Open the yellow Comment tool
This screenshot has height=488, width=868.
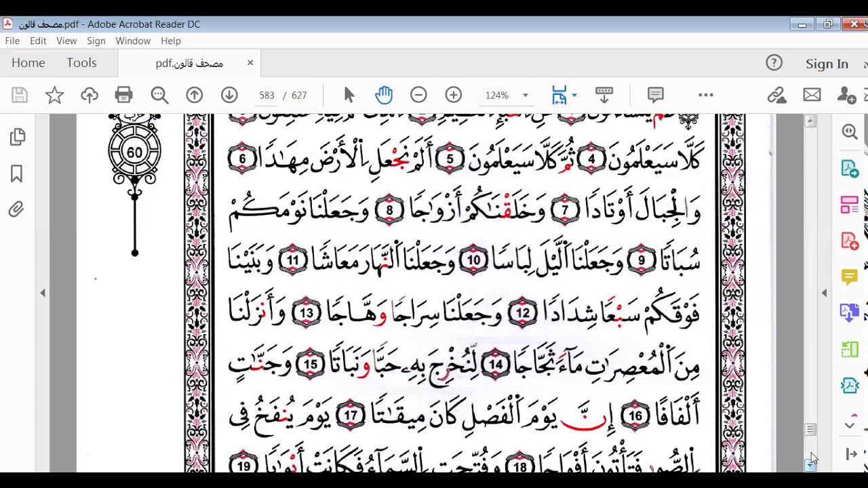tap(850, 277)
